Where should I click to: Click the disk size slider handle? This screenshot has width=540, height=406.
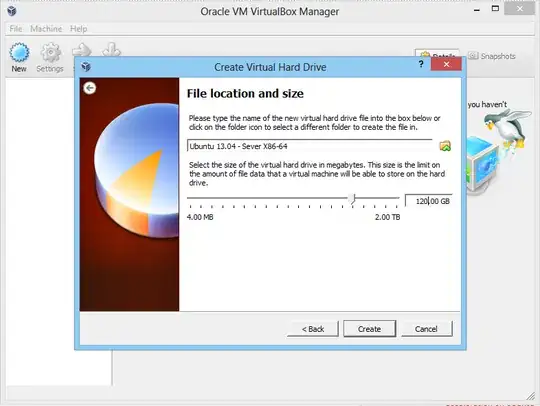coord(352,199)
